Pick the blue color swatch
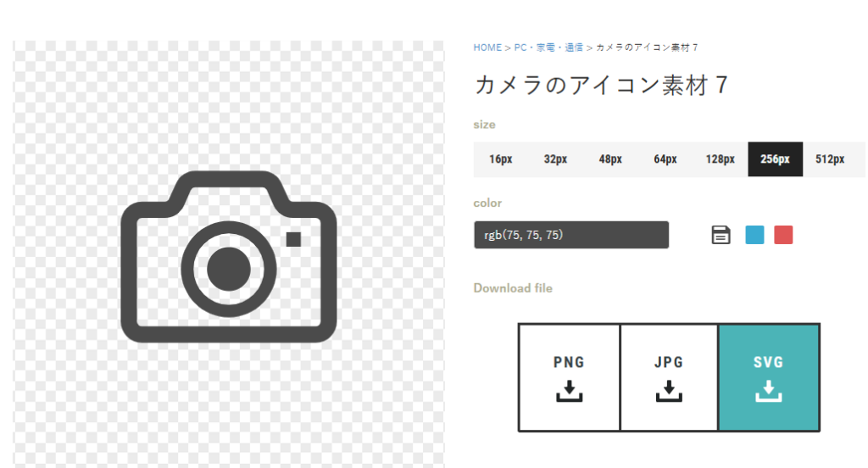This screenshot has width=868, height=468. pyautogui.click(x=754, y=235)
